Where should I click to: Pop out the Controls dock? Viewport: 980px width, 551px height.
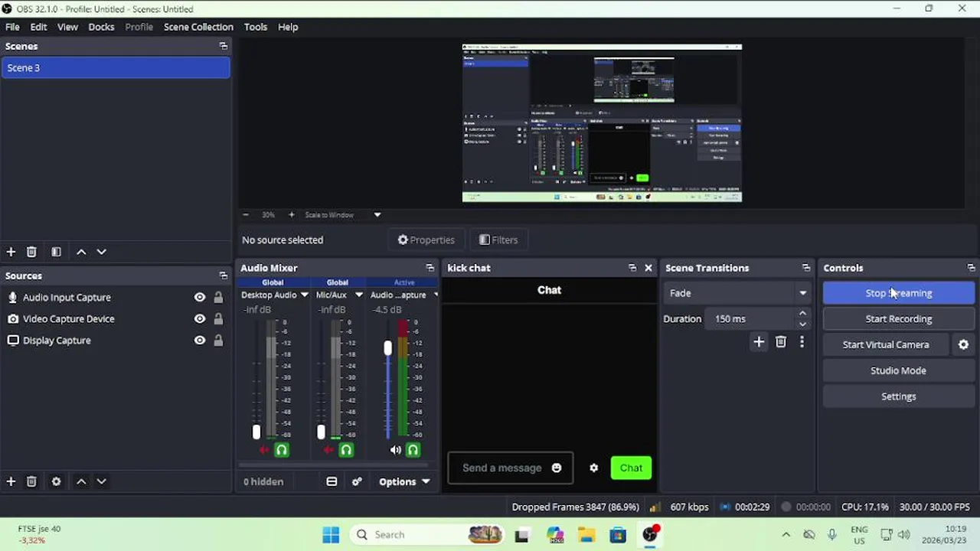click(x=971, y=268)
